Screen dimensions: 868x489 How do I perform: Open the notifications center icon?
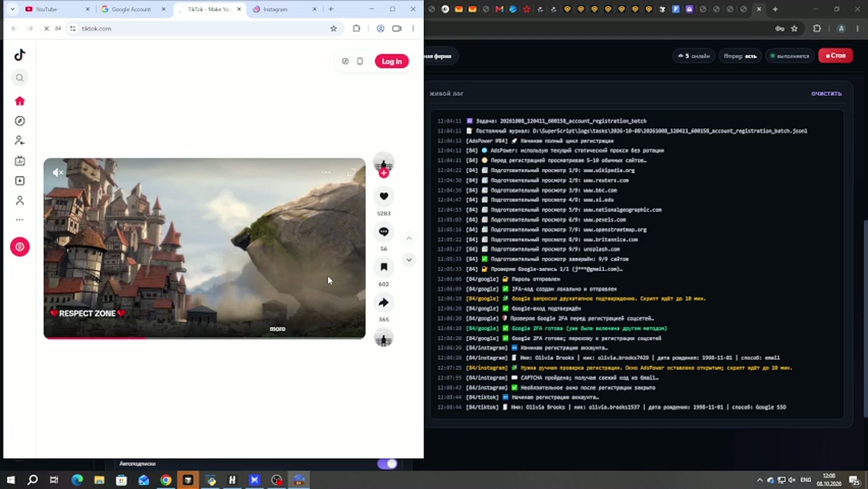pos(854,480)
